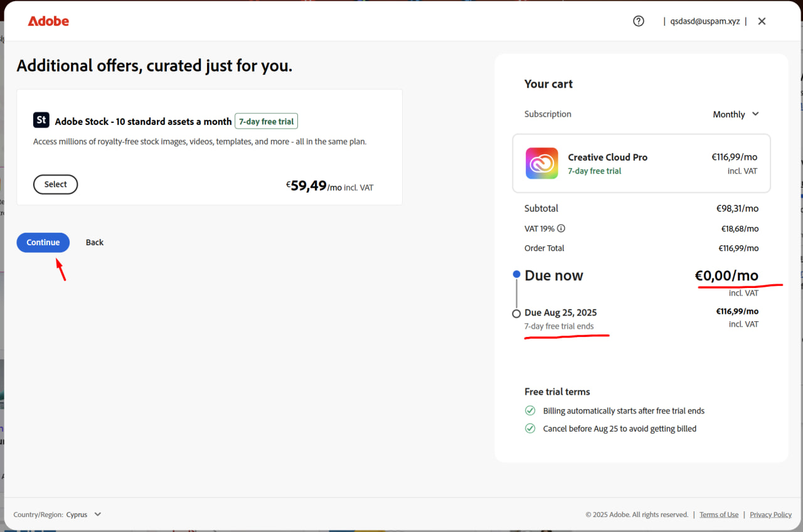Click the Adobe logo

point(48,21)
